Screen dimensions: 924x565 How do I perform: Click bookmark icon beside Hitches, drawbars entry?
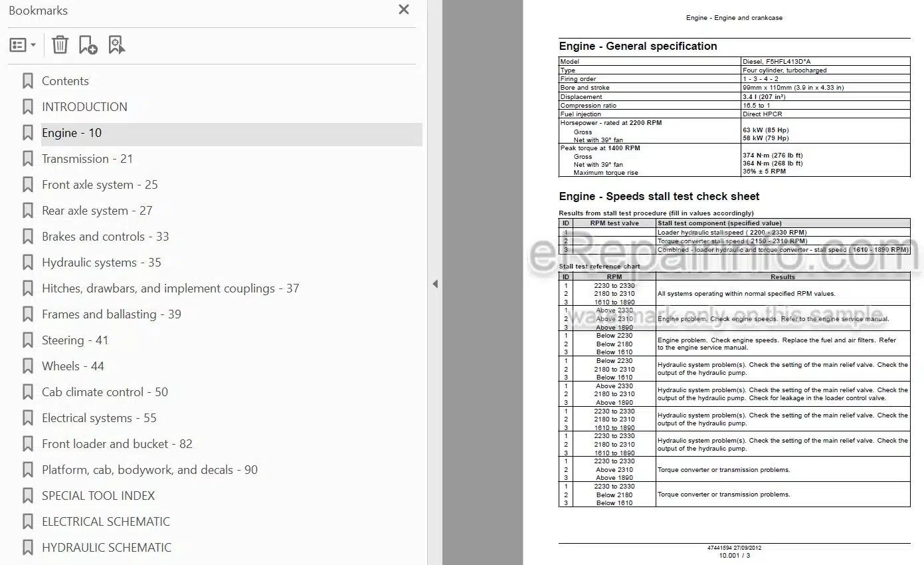[x=27, y=288]
